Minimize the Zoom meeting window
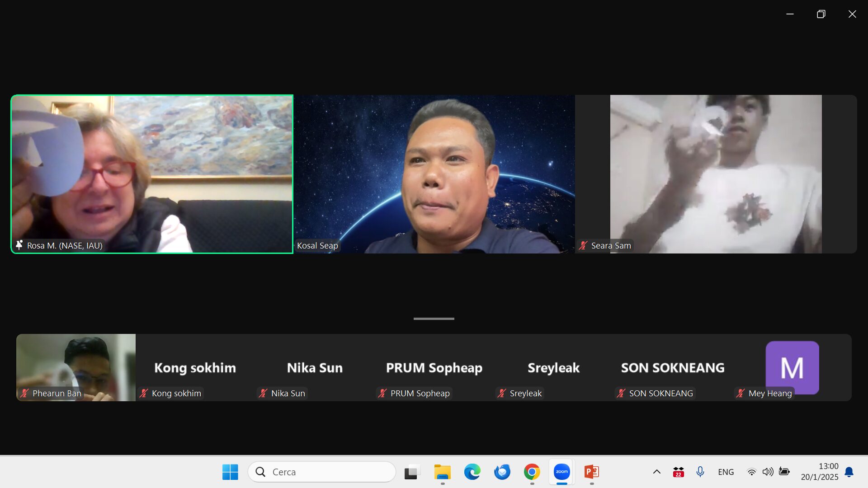868x488 pixels. [790, 14]
